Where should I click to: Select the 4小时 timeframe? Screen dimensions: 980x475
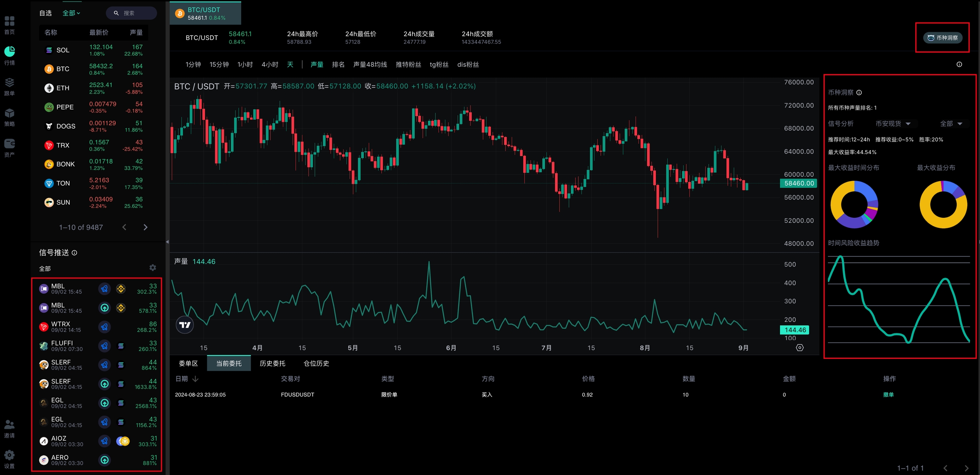pyautogui.click(x=270, y=65)
